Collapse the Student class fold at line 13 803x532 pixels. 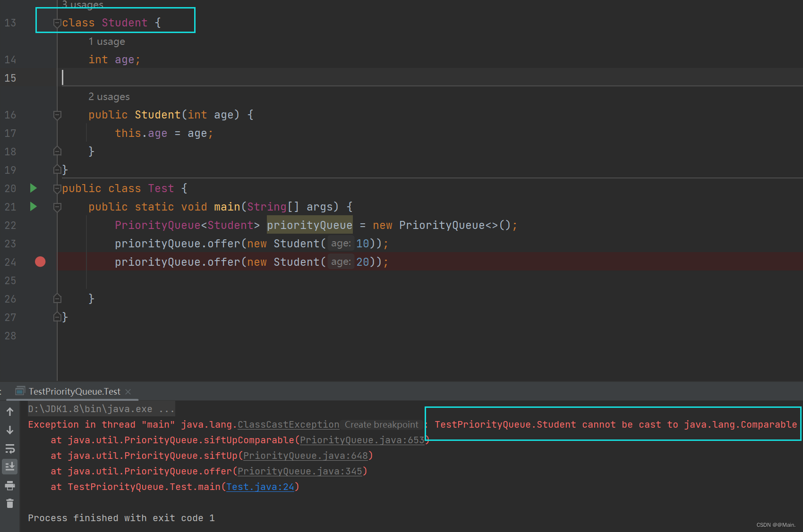pyautogui.click(x=57, y=23)
